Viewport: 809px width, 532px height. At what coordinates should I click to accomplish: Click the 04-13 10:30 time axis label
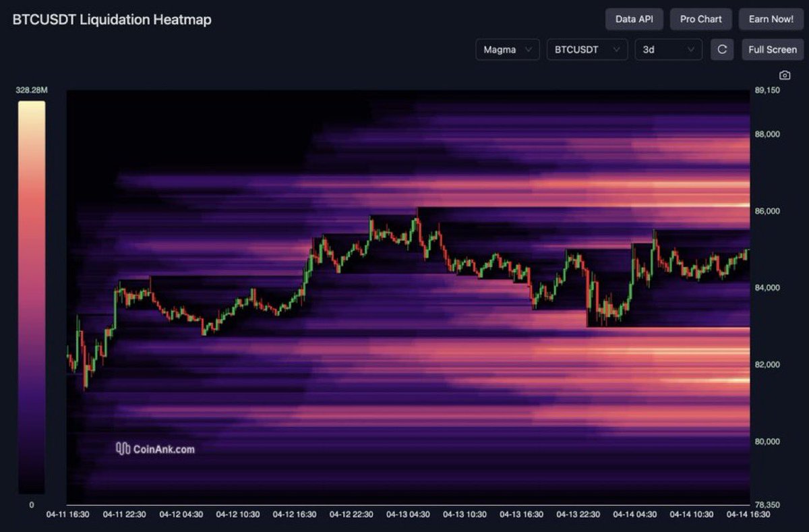click(465, 514)
